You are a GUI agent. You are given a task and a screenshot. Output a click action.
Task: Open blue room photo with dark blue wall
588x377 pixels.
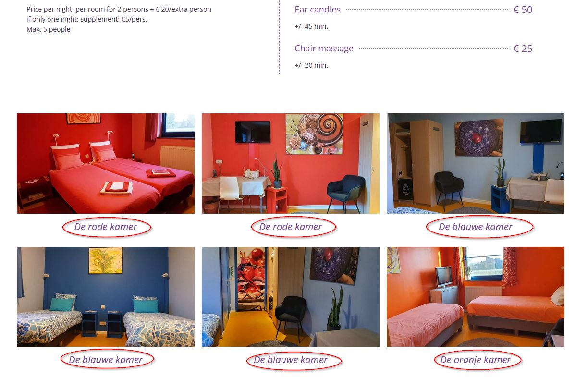[106, 297]
